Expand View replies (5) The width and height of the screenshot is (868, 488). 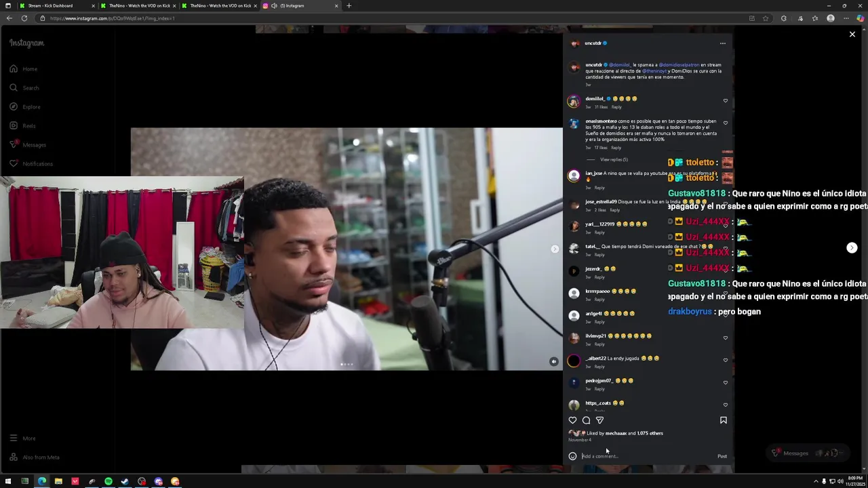pos(614,159)
